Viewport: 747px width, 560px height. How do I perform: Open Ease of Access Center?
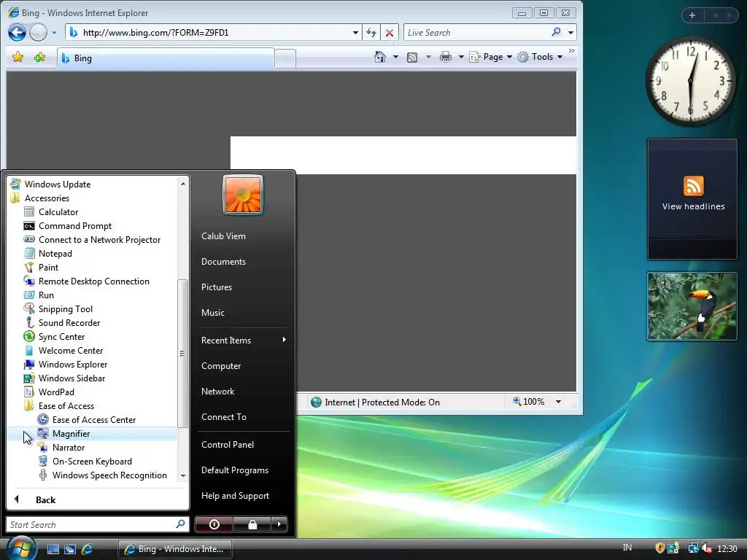(x=94, y=419)
